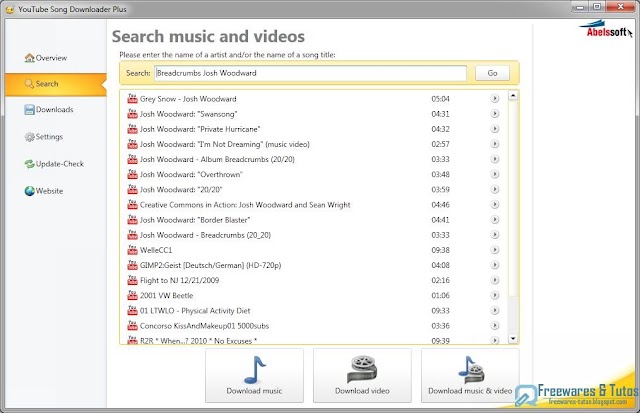The height and width of the screenshot is (413, 640).
Task: Select the WelleCC1 title text
Action: 156,250
